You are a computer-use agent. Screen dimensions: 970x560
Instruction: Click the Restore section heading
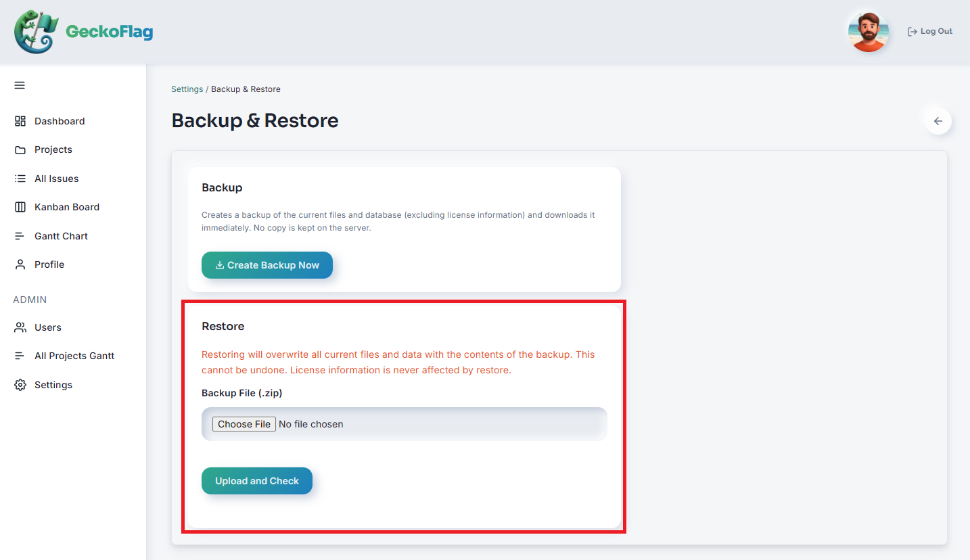pos(223,326)
